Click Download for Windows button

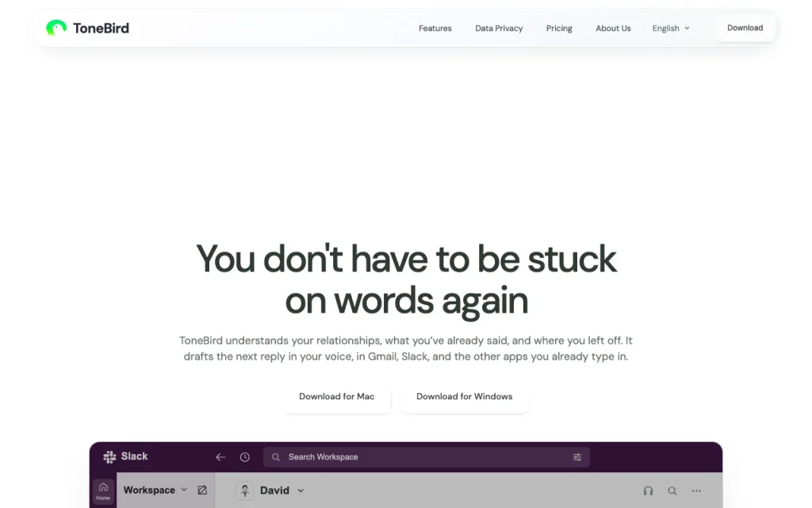click(465, 397)
